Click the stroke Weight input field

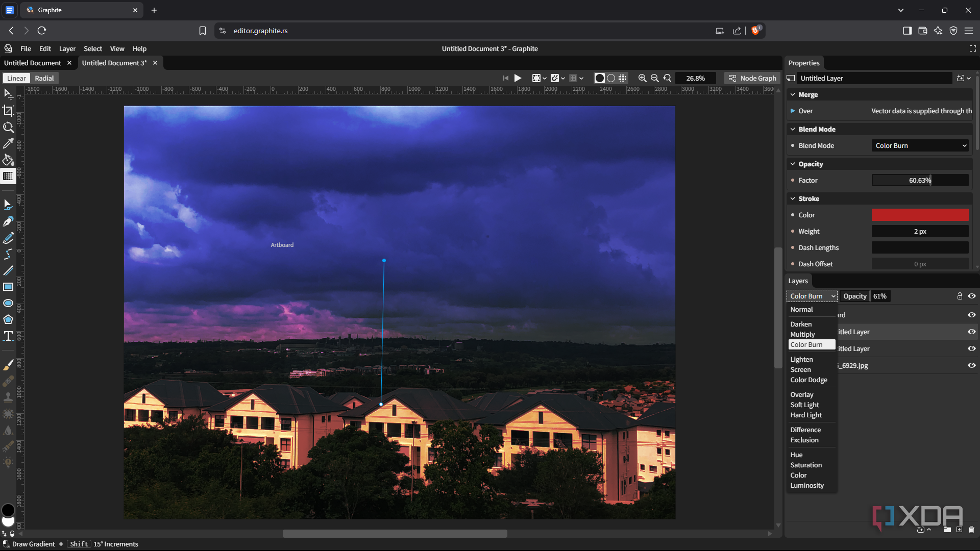[x=920, y=231]
